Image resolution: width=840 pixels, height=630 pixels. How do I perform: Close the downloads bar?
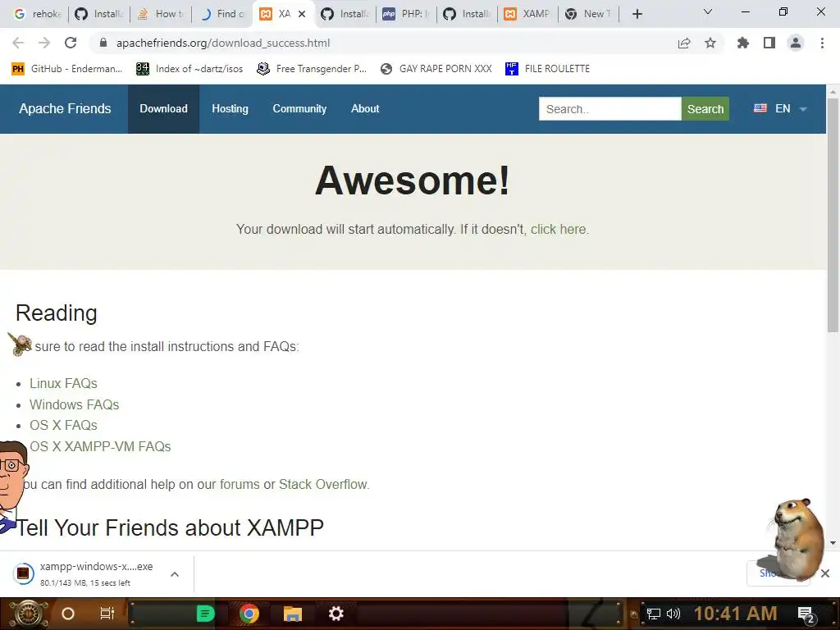(x=825, y=573)
